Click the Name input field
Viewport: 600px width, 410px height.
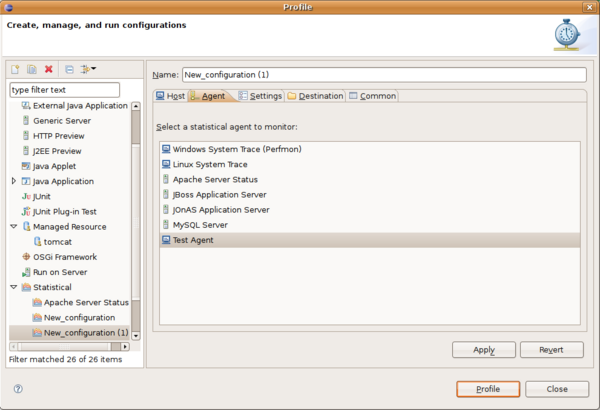click(384, 75)
